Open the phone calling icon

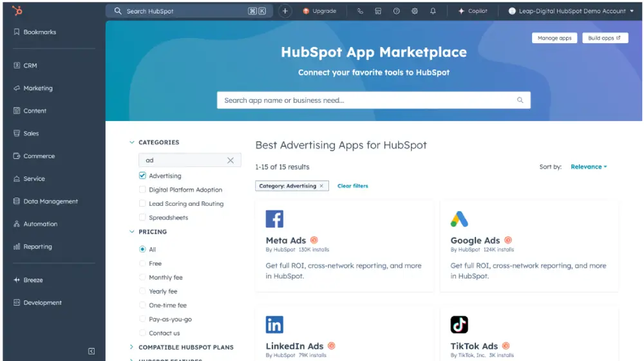(360, 11)
